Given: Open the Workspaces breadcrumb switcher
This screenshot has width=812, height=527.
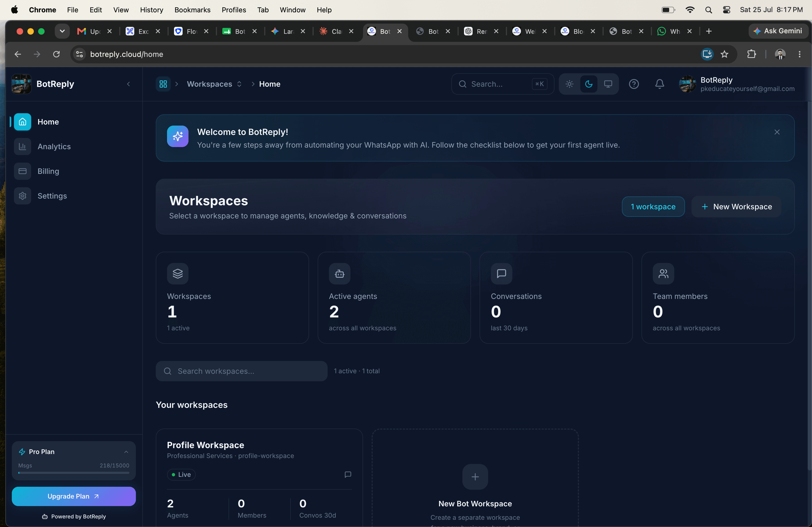Looking at the screenshot, I should [x=214, y=84].
